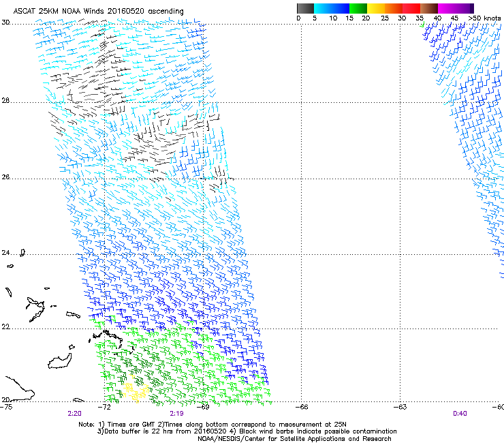Screen dimensions: 504x443
Task: Click the yellow 20-25 knots legend segment
Action: pos(376,8)
